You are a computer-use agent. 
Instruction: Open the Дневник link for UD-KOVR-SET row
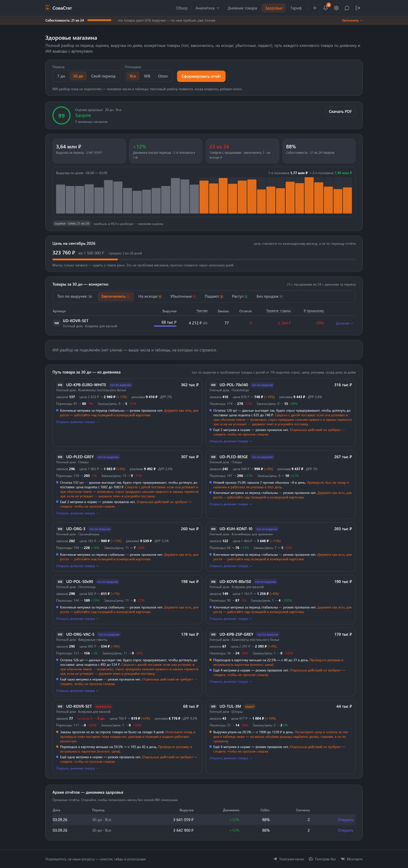344,323
